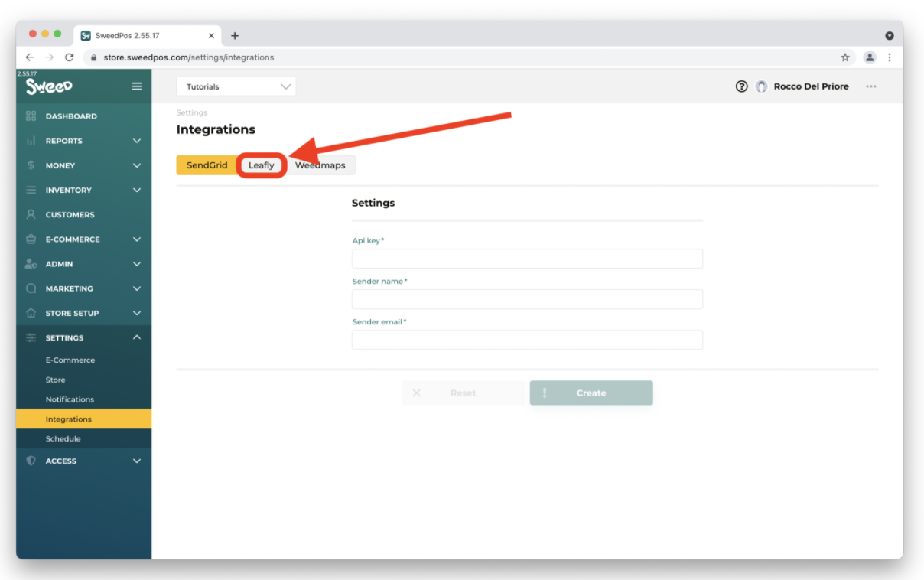The height and width of the screenshot is (580, 924).
Task: Click the E-Commerce basket icon
Action: pos(31,239)
